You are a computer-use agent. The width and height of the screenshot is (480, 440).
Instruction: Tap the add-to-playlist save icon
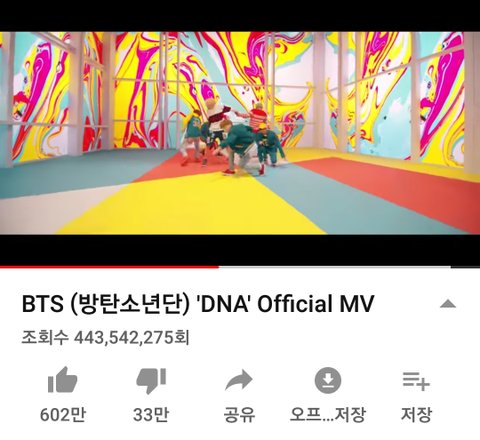point(416,382)
